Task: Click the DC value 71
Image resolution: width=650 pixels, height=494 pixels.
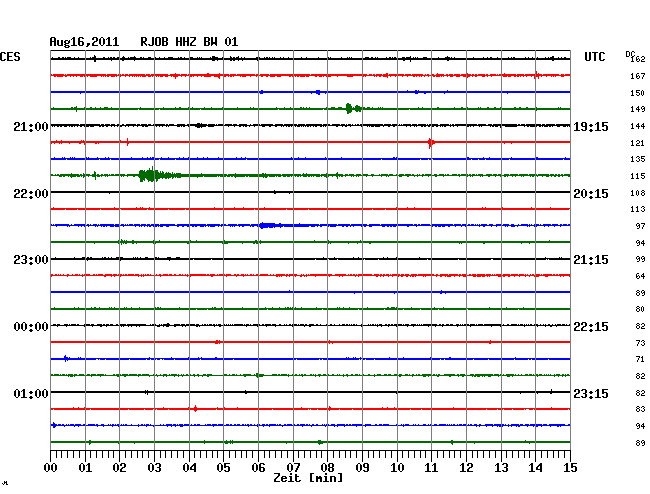Action: pos(640,359)
